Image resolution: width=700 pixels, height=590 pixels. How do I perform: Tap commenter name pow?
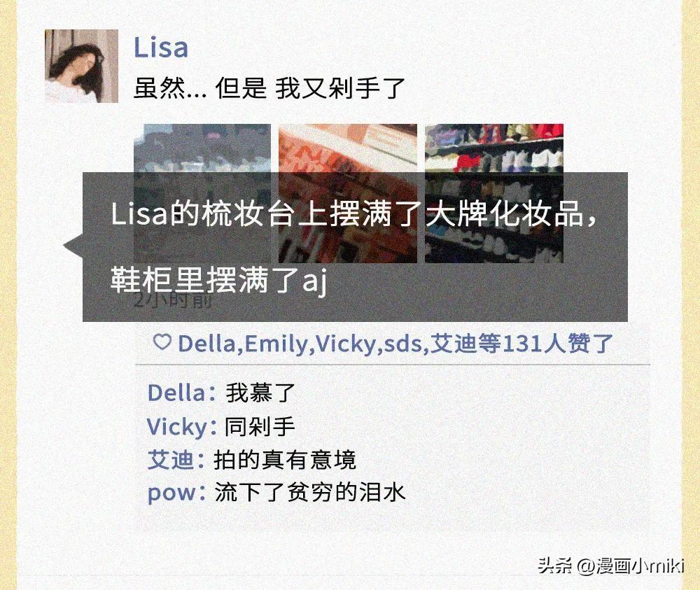171,493
